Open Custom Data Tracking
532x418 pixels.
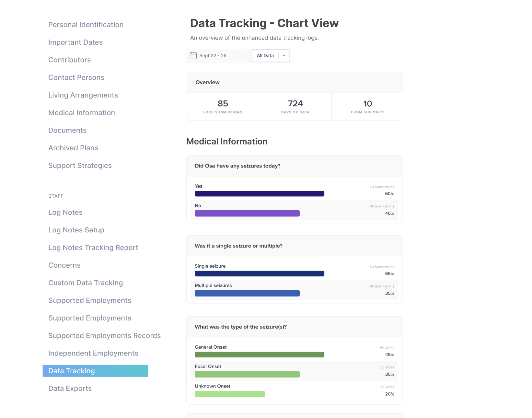pyautogui.click(x=86, y=283)
